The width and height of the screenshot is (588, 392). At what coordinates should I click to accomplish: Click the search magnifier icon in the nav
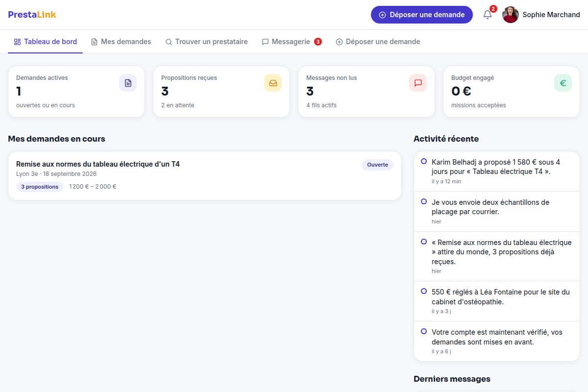pos(169,42)
